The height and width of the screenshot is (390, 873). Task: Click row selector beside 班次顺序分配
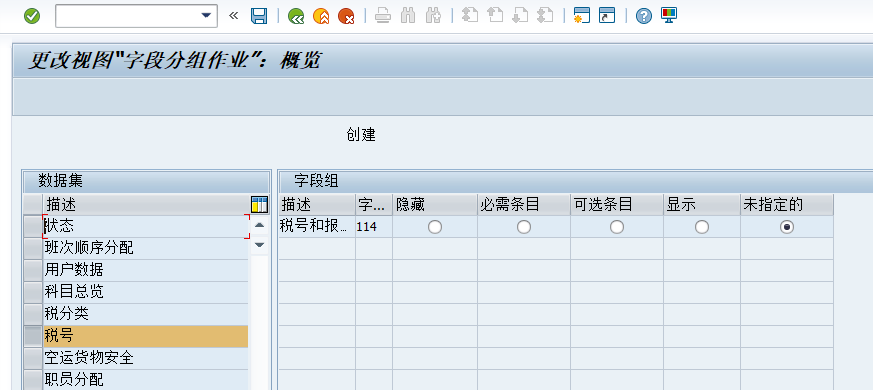[33, 248]
